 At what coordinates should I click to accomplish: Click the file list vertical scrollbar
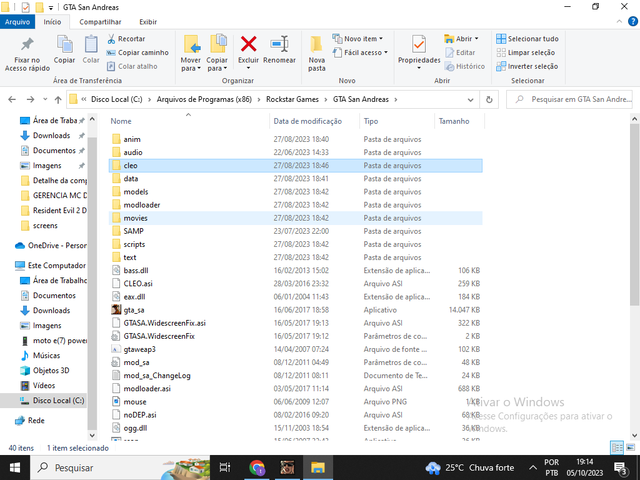tap(634, 215)
